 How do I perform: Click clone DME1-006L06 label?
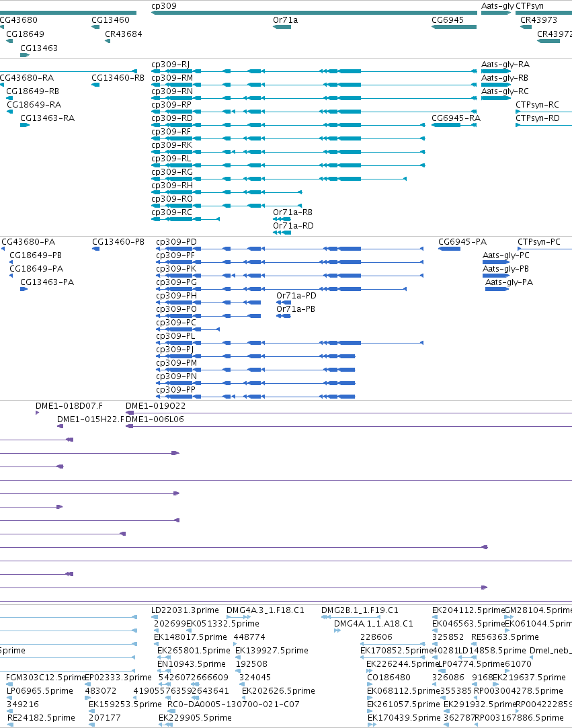point(155,419)
